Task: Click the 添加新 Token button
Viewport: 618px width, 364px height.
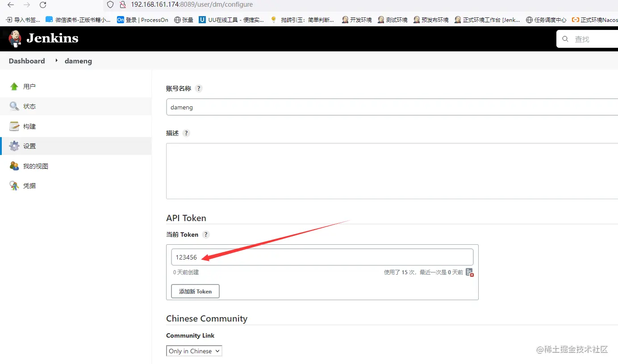Action: (x=195, y=291)
